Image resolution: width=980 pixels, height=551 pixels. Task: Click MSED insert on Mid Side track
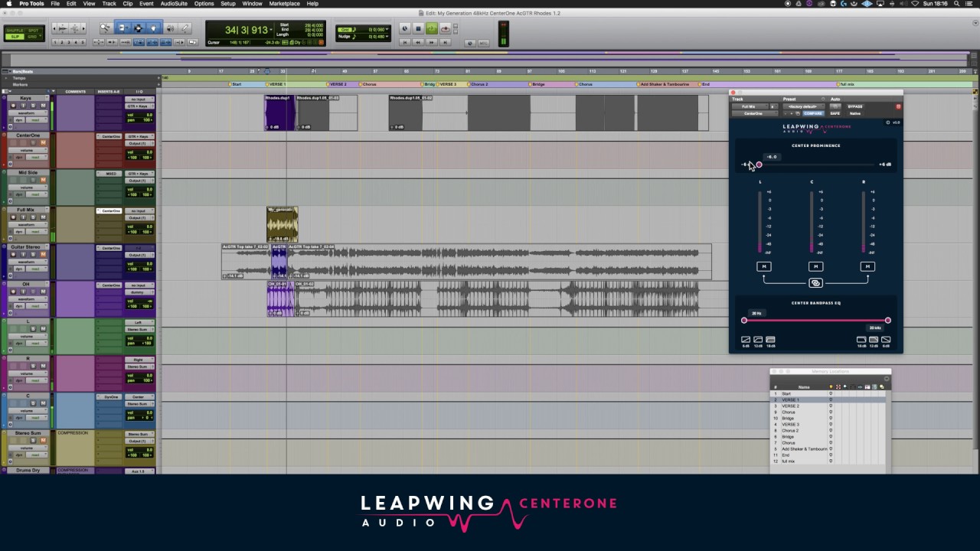click(111, 174)
